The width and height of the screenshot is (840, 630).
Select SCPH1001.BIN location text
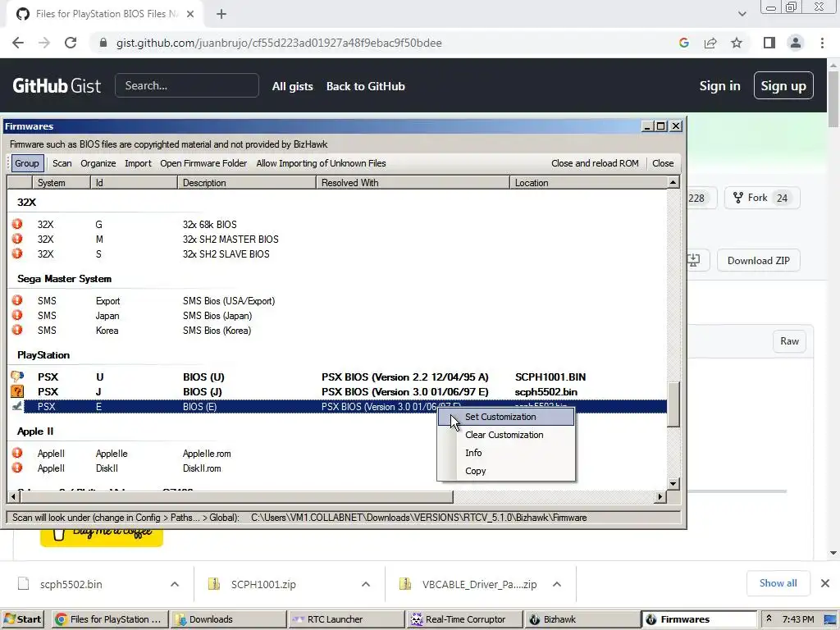(x=550, y=377)
